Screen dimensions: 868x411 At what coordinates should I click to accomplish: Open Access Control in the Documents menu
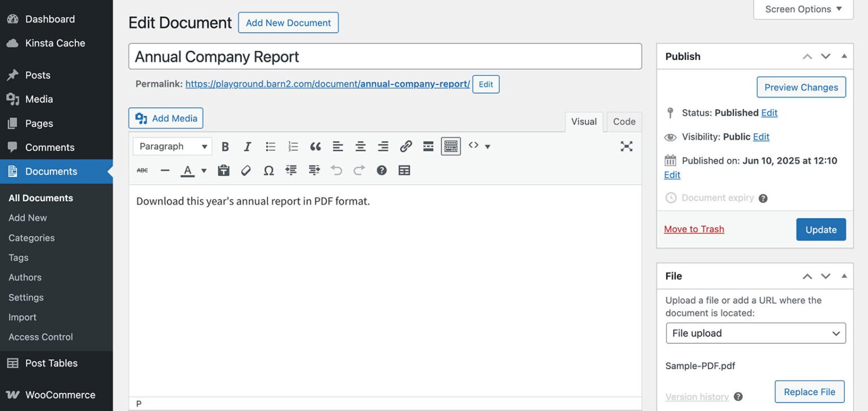[x=40, y=336]
